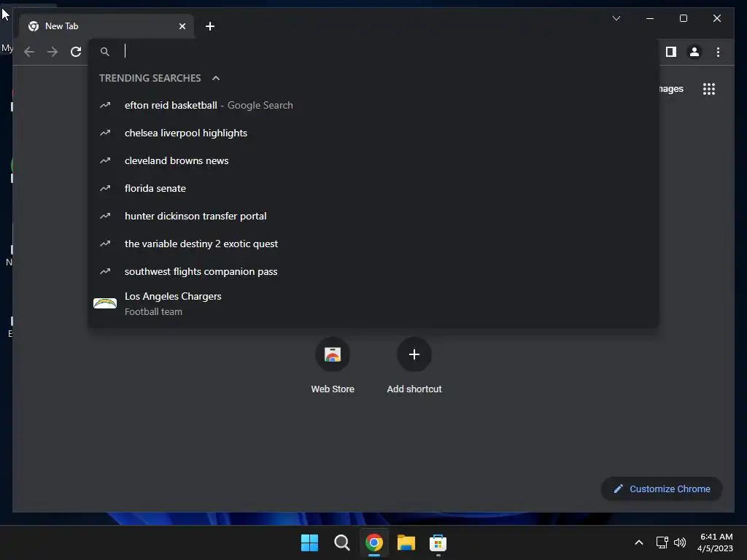Image resolution: width=747 pixels, height=560 pixels.
Task: Select 'southwest flights companion pass' suggestion
Action: tap(373, 271)
